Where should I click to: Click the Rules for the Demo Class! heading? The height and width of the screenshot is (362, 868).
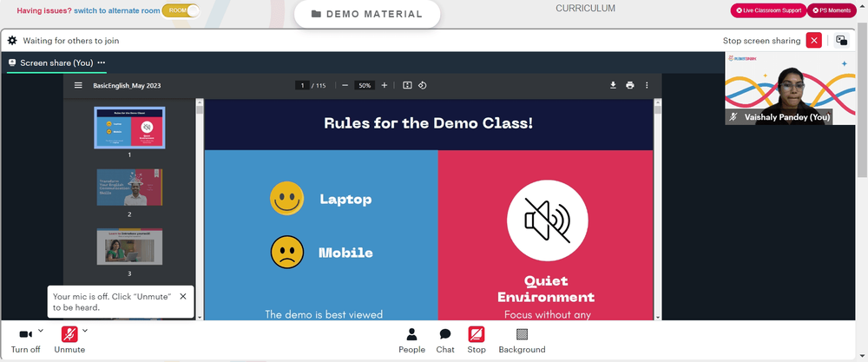pyautogui.click(x=429, y=123)
